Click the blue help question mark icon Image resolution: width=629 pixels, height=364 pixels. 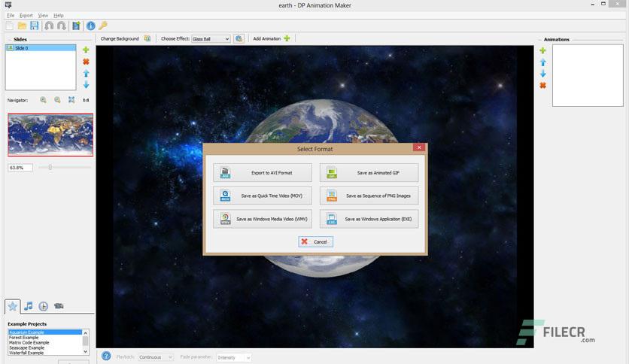click(106, 356)
